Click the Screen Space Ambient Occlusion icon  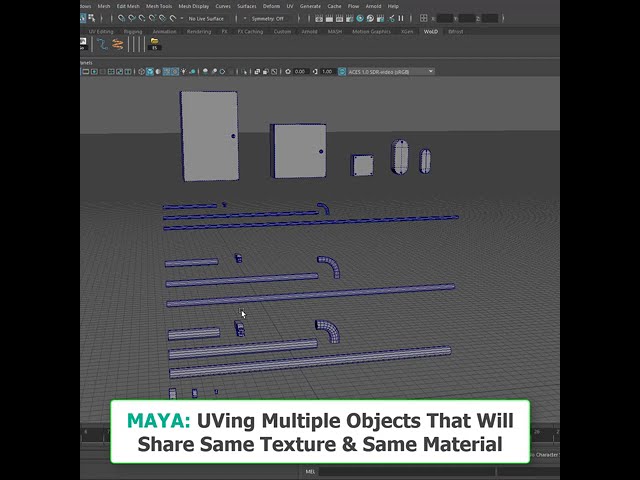pos(205,71)
